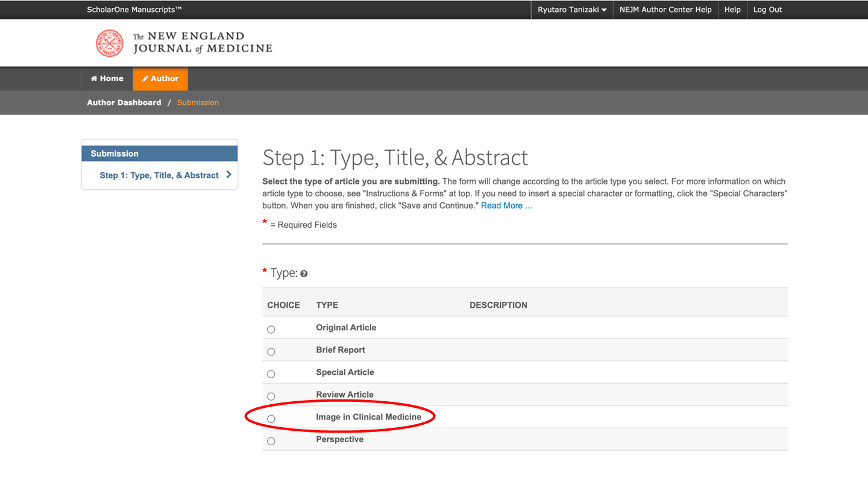Open the Ryutaro Tanizaki user dropdown
868x488 pixels.
coord(572,10)
